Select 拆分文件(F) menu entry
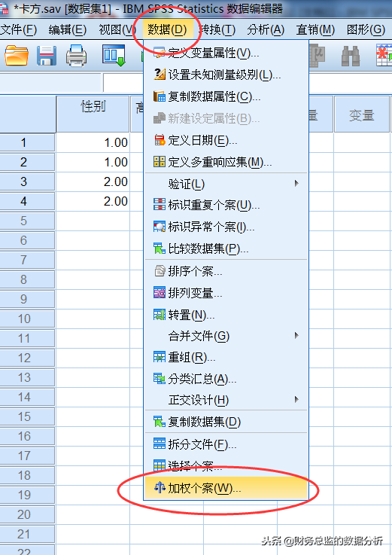This screenshot has width=392, height=555. click(x=226, y=444)
